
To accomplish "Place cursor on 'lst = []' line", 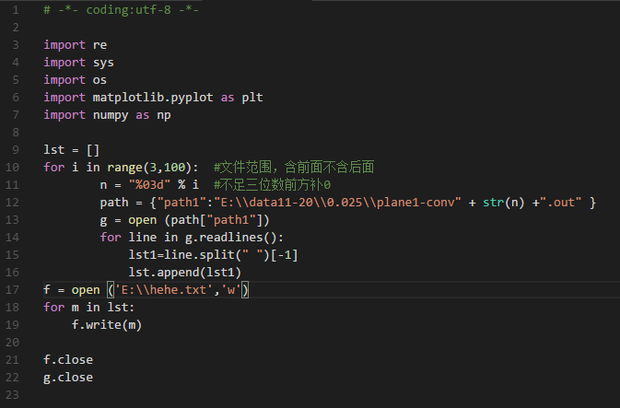I will (71, 149).
